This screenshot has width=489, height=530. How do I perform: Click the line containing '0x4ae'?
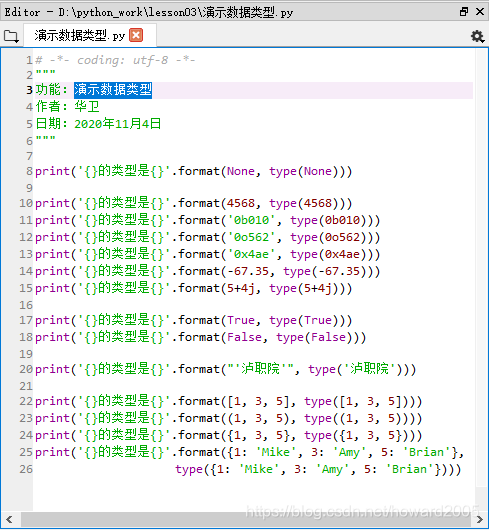[x=207, y=254]
